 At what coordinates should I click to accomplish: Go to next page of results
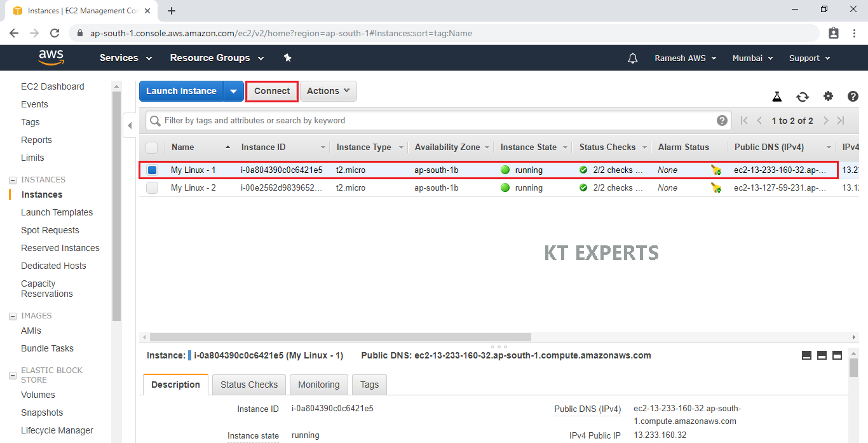tap(826, 120)
